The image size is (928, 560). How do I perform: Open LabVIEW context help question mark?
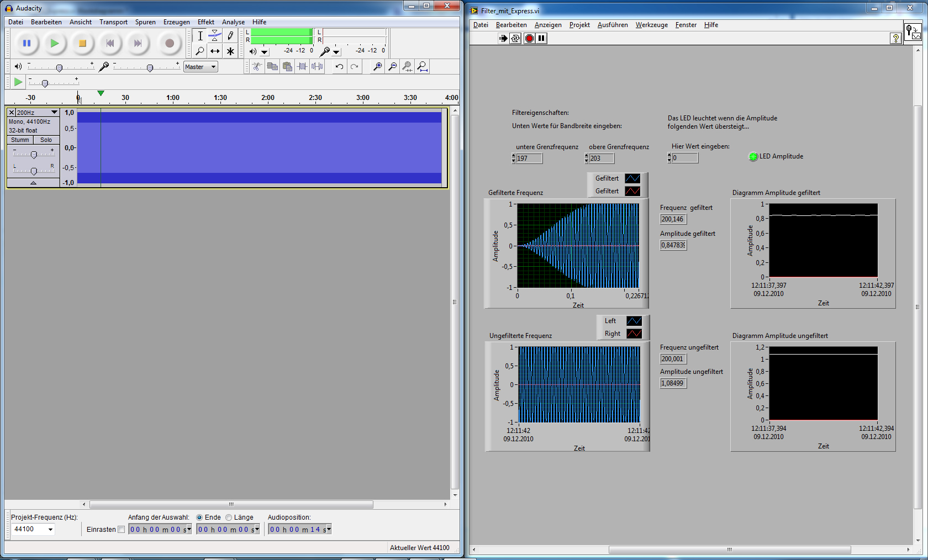point(896,38)
